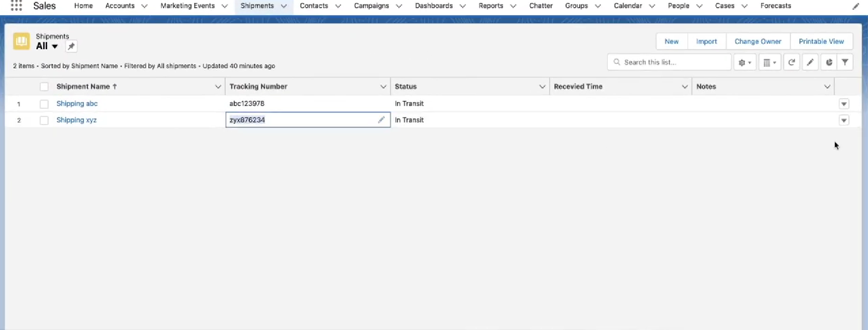This screenshot has width=868, height=330.
Task: Open the Shipping xyz record link
Action: (77, 120)
